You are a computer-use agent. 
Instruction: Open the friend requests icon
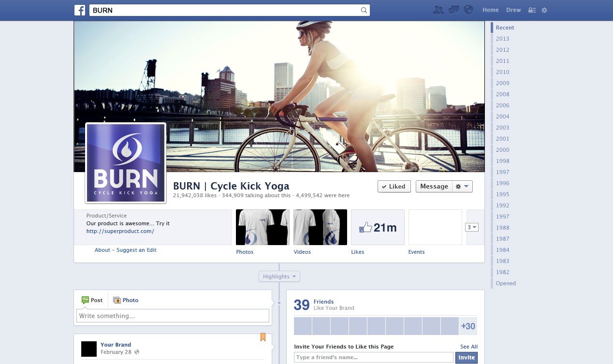pyautogui.click(x=438, y=10)
